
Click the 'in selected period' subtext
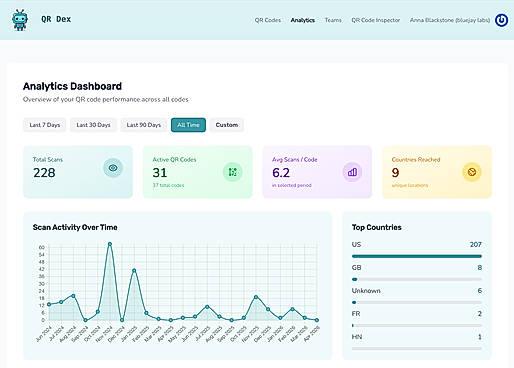(292, 185)
